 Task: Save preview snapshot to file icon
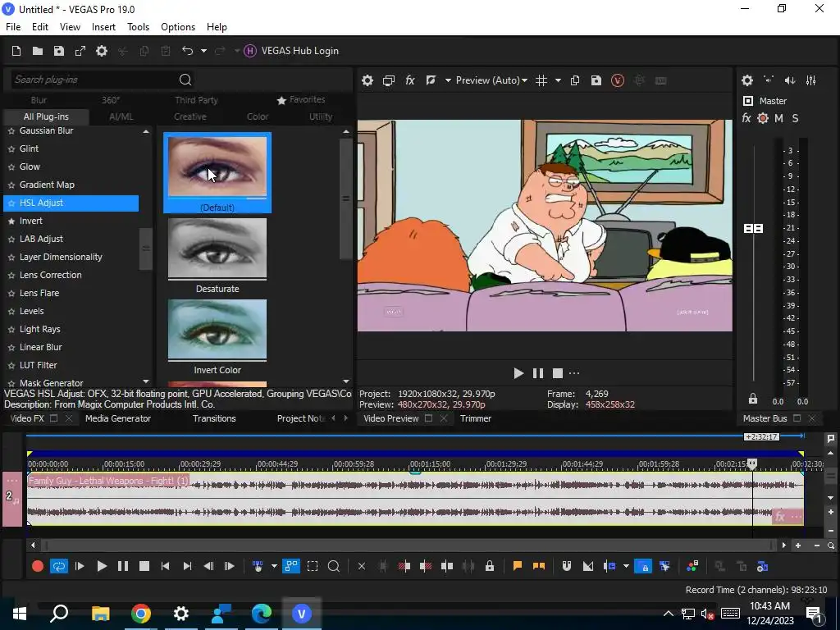coord(596,81)
